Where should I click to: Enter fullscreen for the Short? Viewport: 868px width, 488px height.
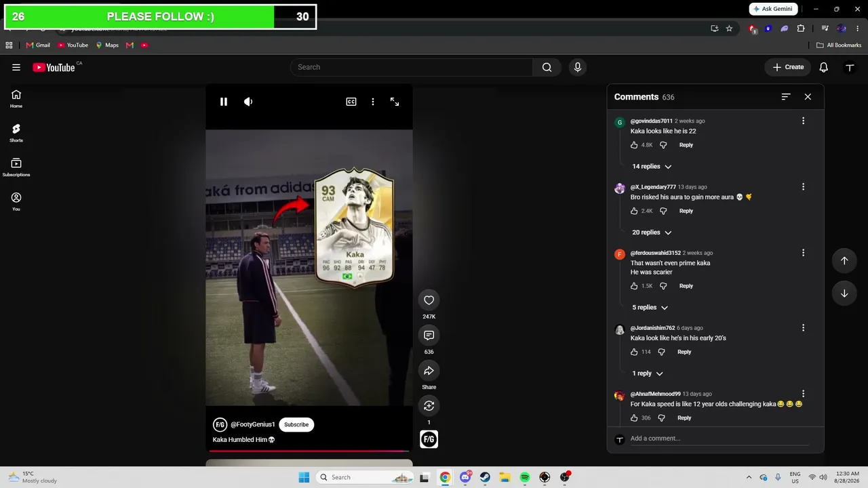pyautogui.click(x=395, y=102)
